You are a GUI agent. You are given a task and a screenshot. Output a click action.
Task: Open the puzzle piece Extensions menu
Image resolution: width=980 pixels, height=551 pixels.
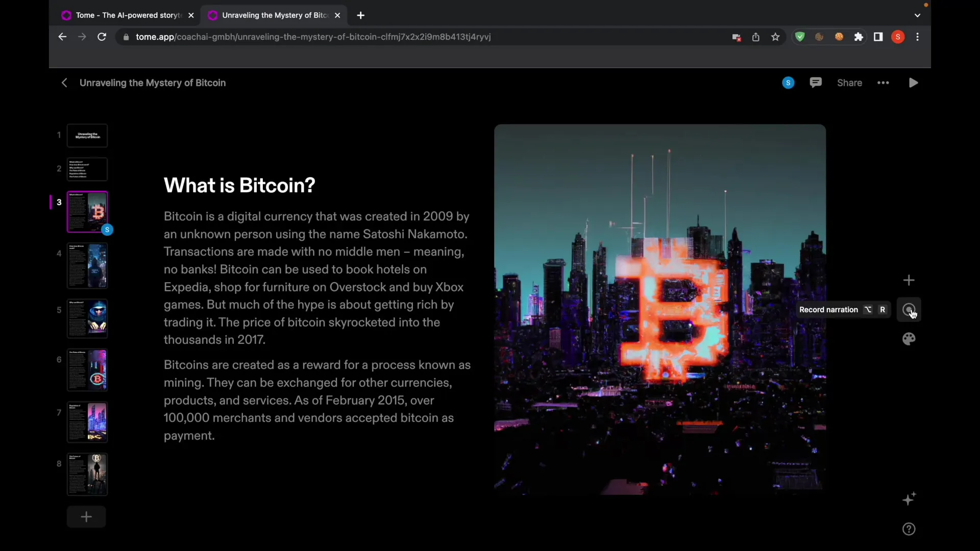[859, 37]
